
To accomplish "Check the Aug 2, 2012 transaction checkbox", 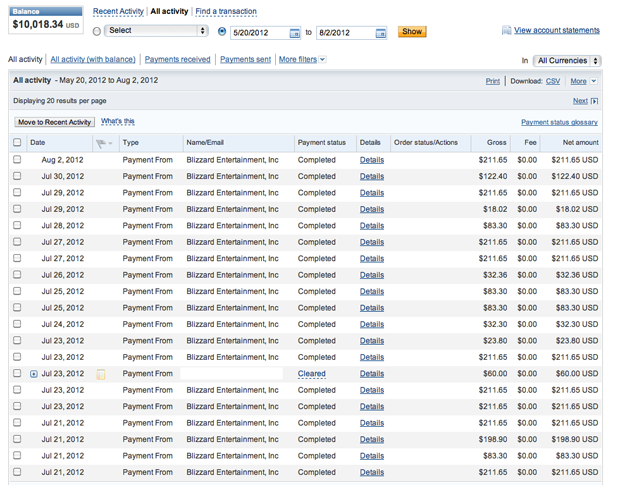I will (17, 159).
